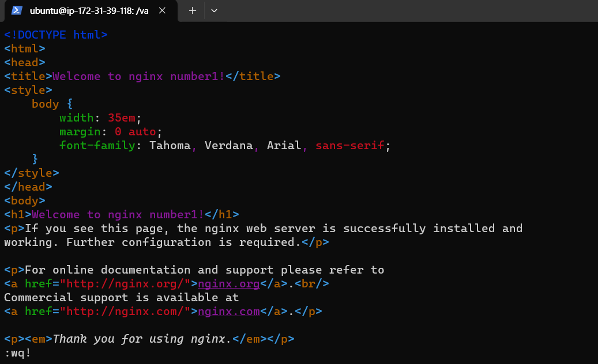Click the 'margin: 0 auto;' CSS line

(111, 131)
